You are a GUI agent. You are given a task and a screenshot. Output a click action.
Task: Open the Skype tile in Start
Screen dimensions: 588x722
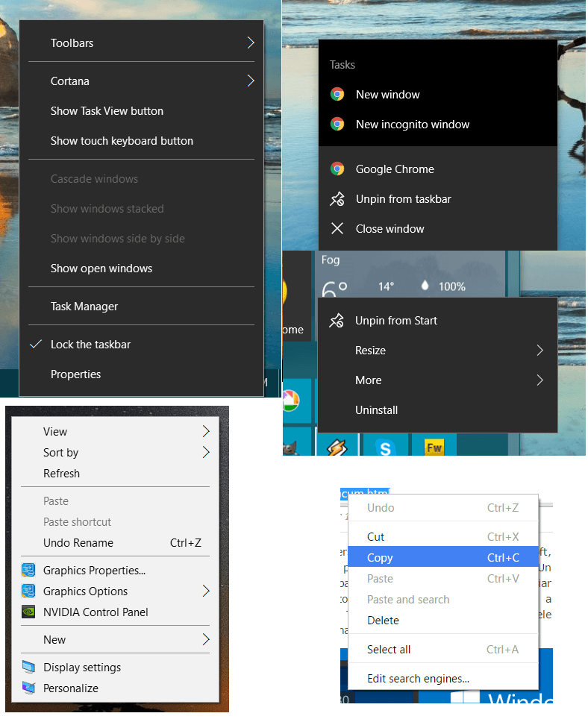[385, 447]
